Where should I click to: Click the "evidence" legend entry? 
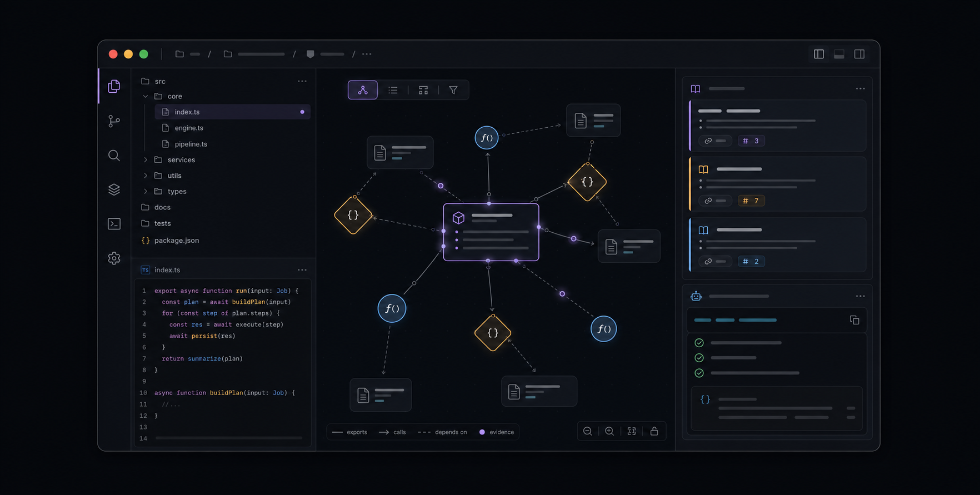497,432
